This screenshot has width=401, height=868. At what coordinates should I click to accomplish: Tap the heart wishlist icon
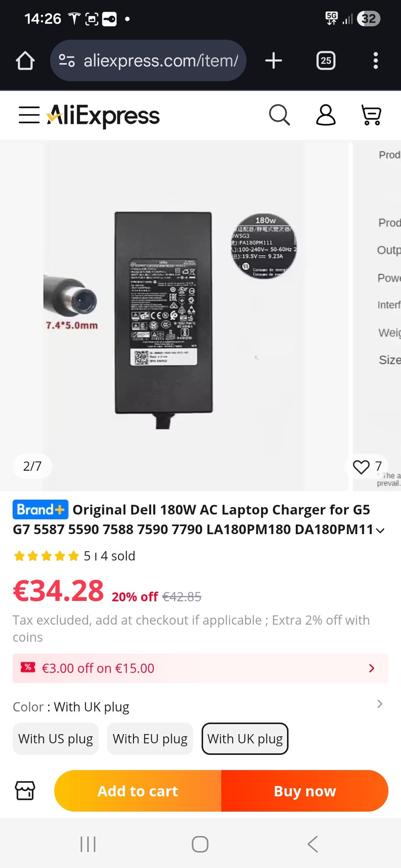coord(361,467)
